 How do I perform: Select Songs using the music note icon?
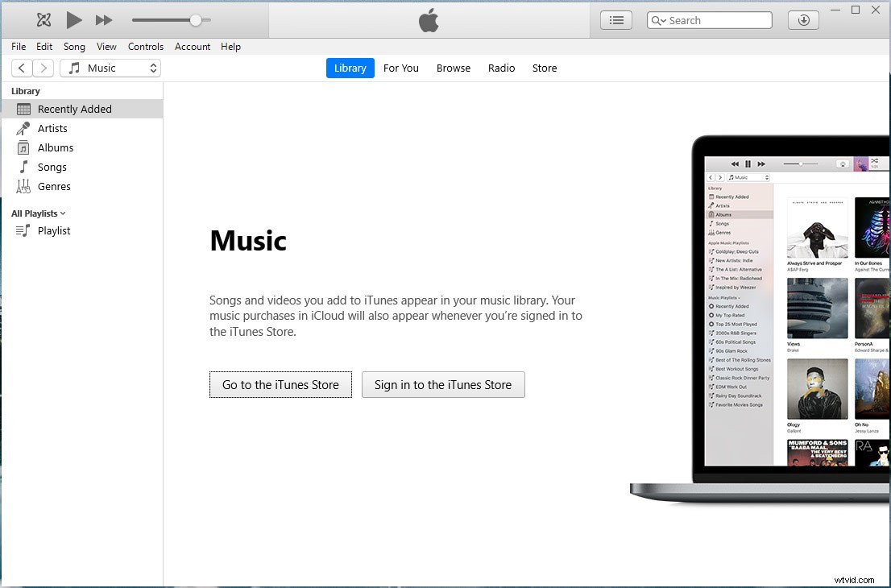25,167
